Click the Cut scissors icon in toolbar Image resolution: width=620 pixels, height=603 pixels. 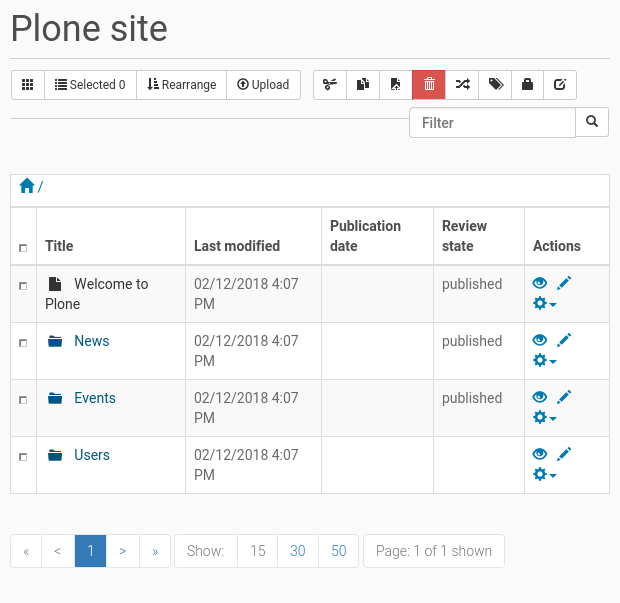click(330, 85)
